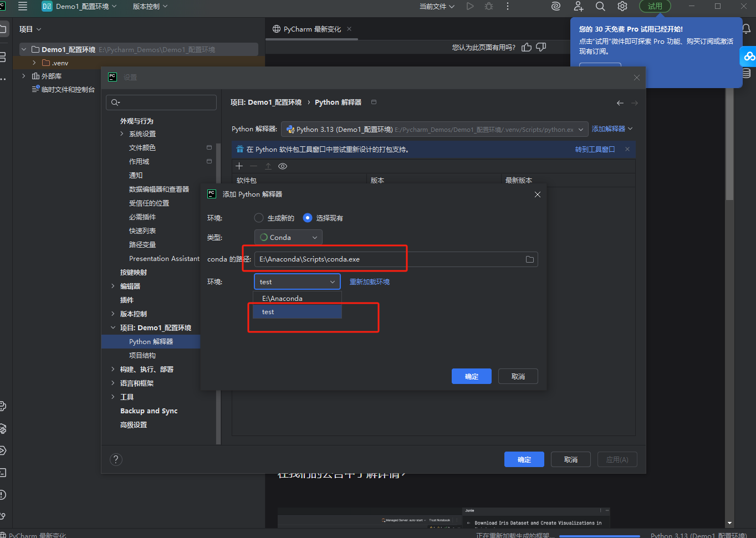The width and height of the screenshot is (756, 538).
Task: Switch to the PyCharm 最新变化 tab
Action: pos(311,29)
